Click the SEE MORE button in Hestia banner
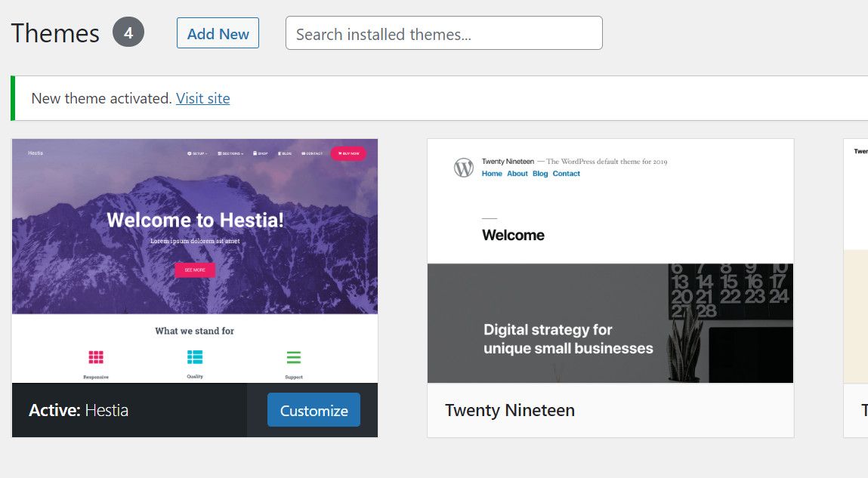Screen dimensions: 868x478 [194, 269]
